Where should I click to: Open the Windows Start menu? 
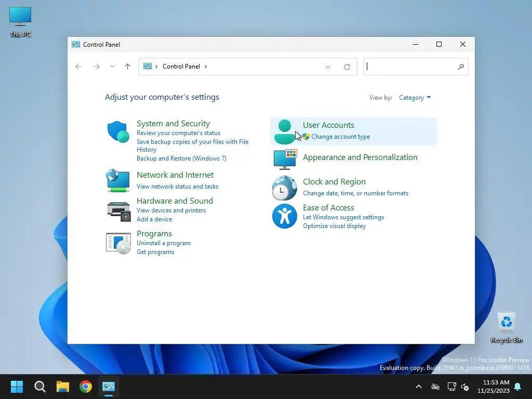click(17, 387)
